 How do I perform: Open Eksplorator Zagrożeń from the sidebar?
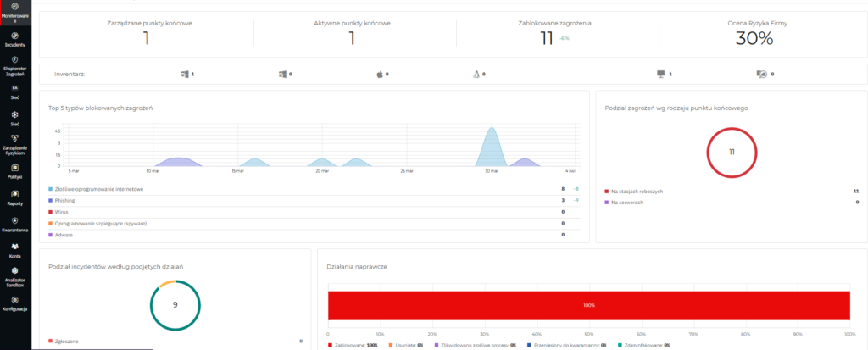(14, 65)
